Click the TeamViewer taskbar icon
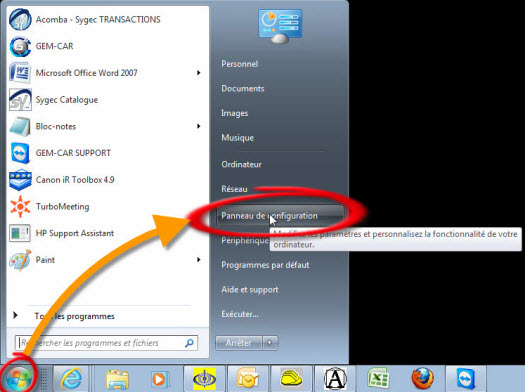 click(466, 379)
